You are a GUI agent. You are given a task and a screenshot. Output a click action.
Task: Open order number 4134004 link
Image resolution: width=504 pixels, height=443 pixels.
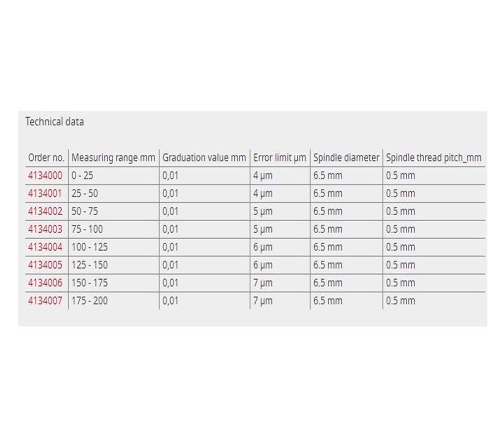pyautogui.click(x=45, y=247)
